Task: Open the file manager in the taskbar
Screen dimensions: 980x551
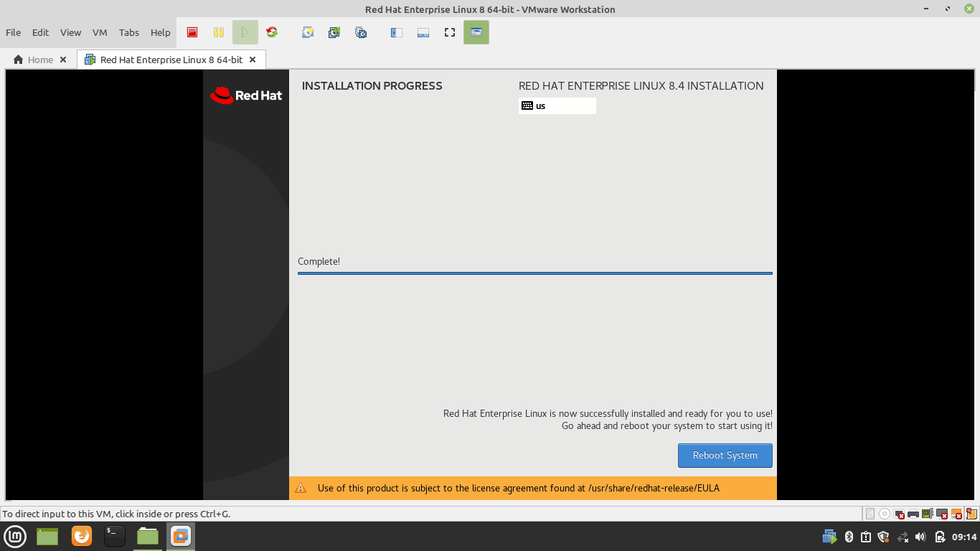Action: click(x=148, y=536)
